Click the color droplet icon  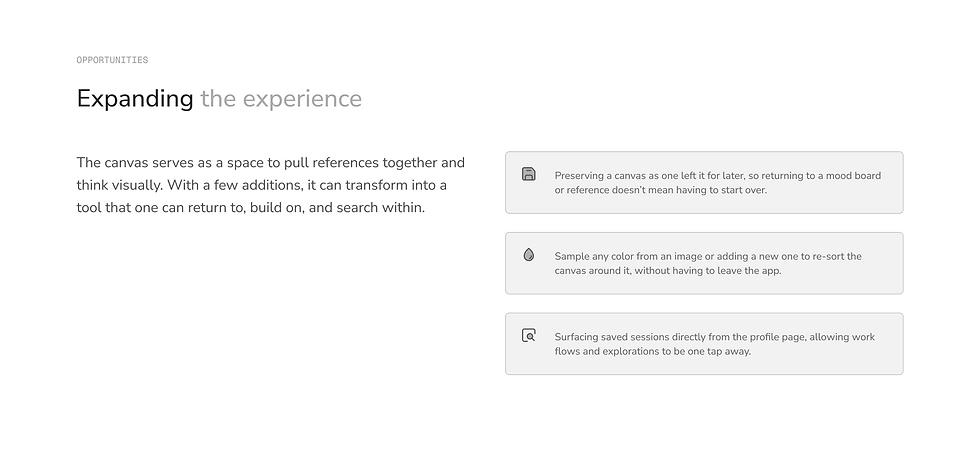point(529,255)
